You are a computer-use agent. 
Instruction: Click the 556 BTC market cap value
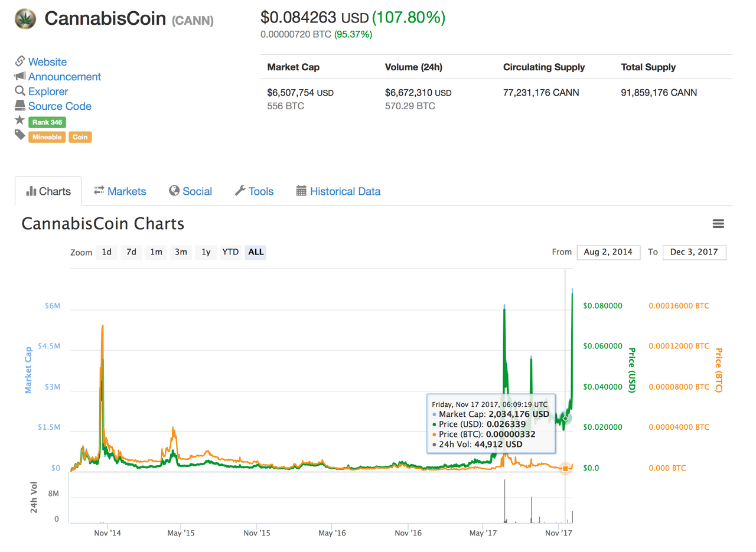click(285, 106)
